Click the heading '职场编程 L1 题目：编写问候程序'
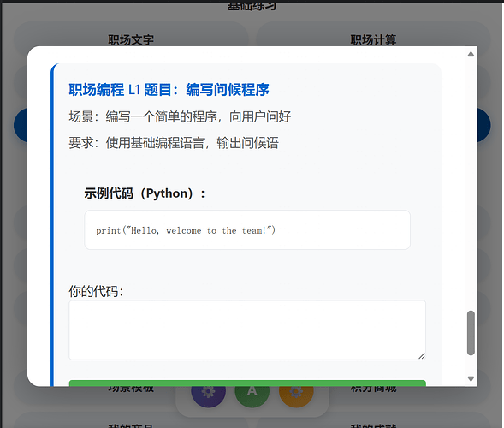 coord(169,90)
